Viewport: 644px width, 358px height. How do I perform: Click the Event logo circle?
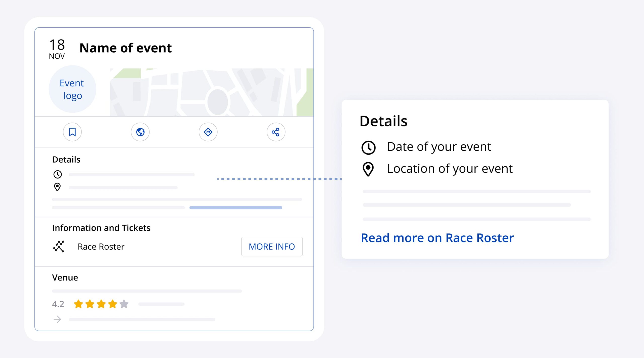72,89
